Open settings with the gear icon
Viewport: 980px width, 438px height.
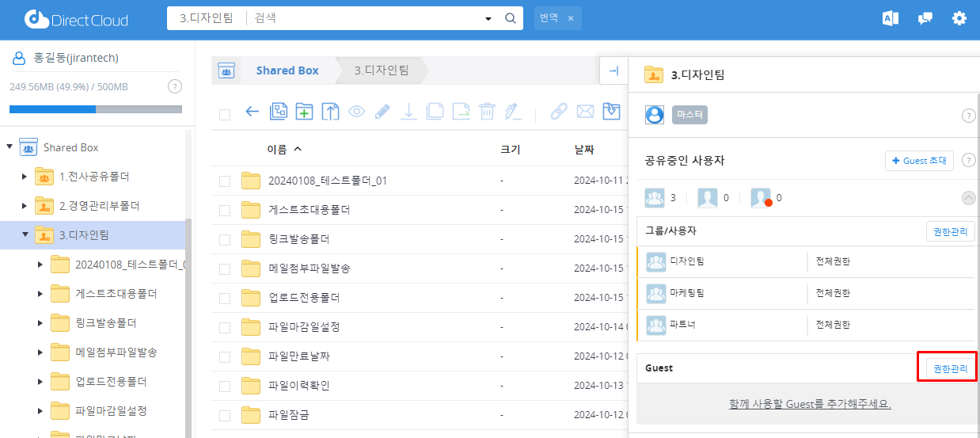(x=959, y=18)
